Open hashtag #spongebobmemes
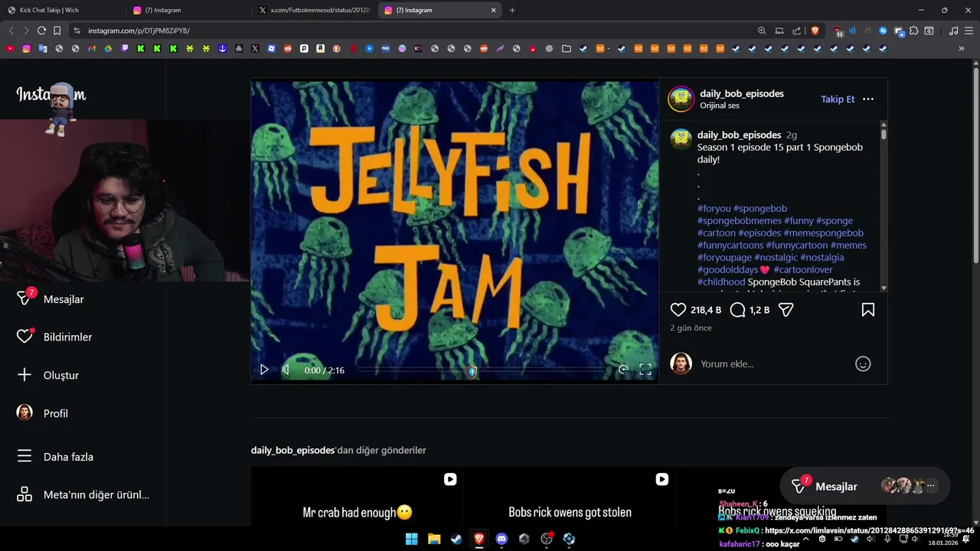 [x=740, y=220]
